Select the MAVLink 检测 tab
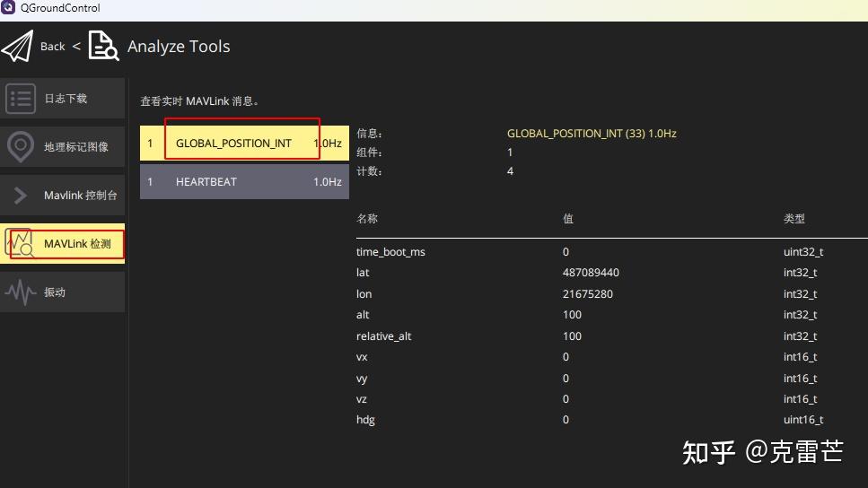 click(x=77, y=244)
